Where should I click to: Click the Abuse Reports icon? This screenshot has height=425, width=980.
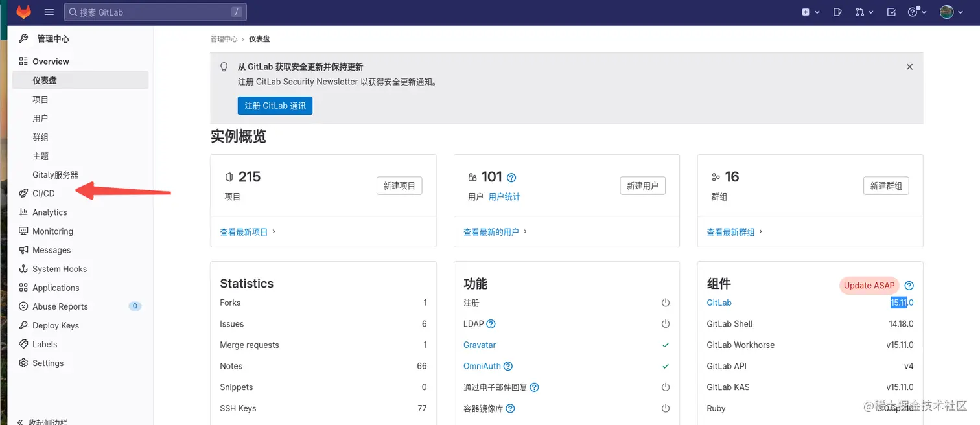(x=23, y=306)
